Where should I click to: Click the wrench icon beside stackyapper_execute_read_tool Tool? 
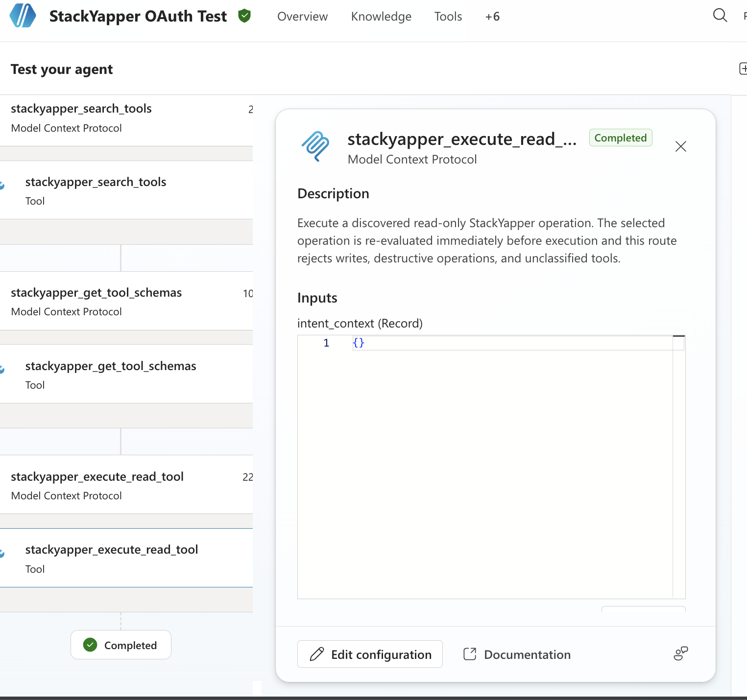pyautogui.click(x=2, y=553)
